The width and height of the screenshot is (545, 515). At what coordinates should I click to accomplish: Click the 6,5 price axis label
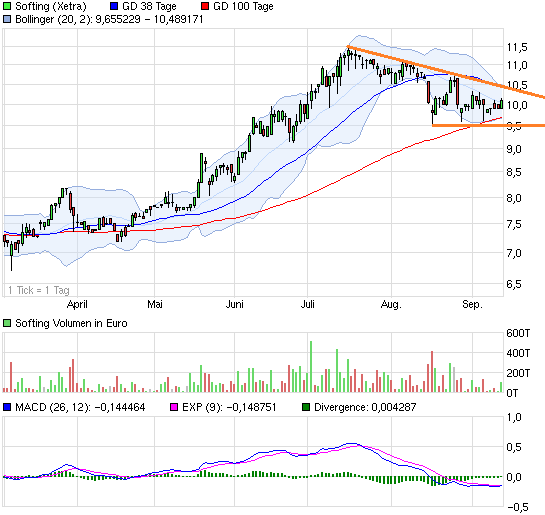click(x=514, y=284)
